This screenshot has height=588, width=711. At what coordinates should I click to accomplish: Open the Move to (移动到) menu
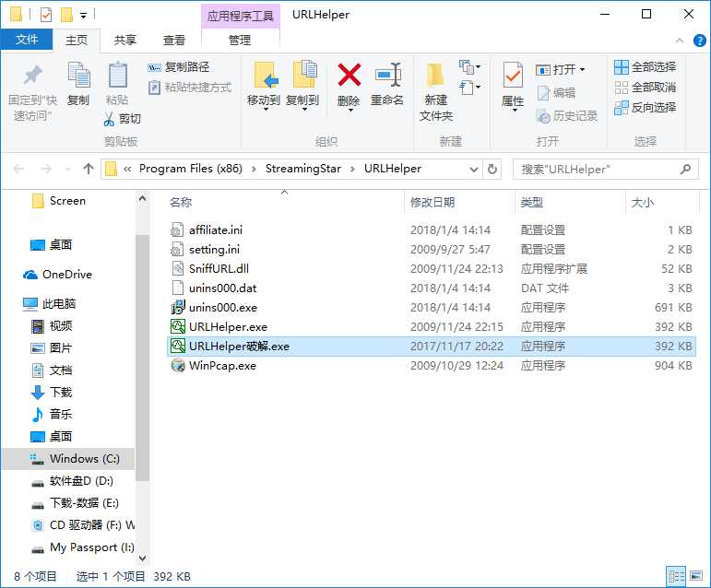264,86
